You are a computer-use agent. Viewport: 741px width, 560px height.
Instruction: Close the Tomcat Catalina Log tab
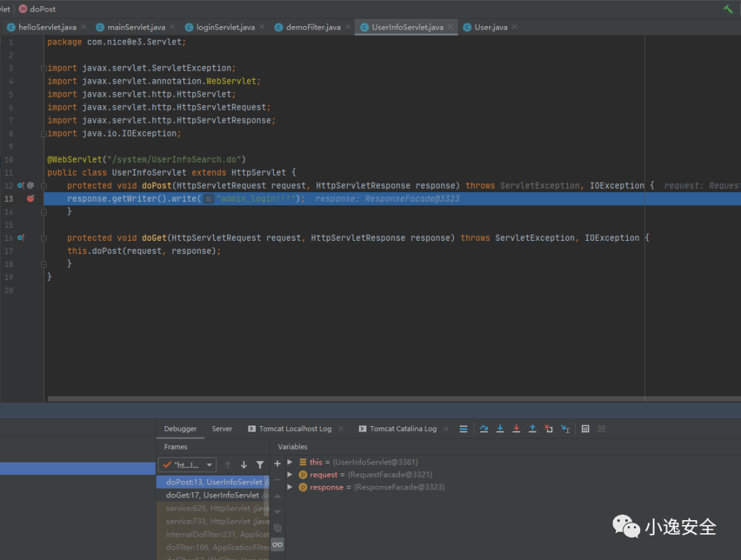(x=446, y=429)
